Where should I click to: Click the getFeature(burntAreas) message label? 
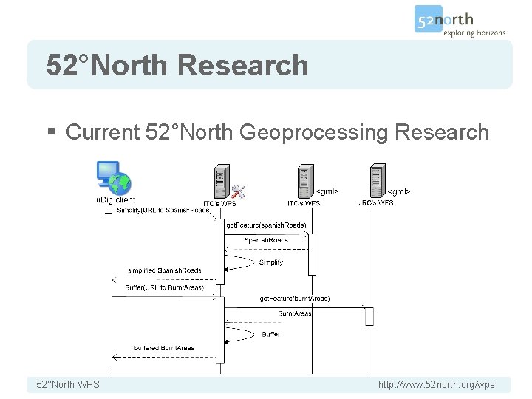coord(295,299)
